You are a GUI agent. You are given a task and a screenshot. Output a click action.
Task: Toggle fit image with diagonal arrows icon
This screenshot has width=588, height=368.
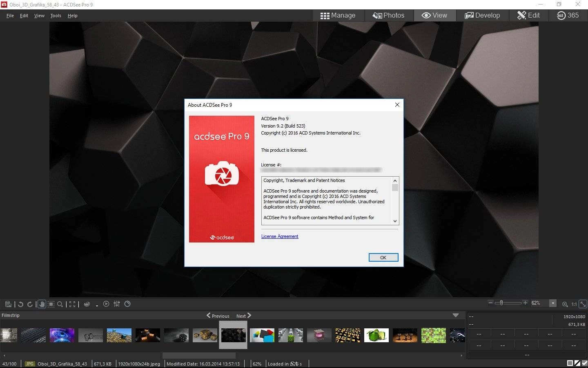pos(583,304)
